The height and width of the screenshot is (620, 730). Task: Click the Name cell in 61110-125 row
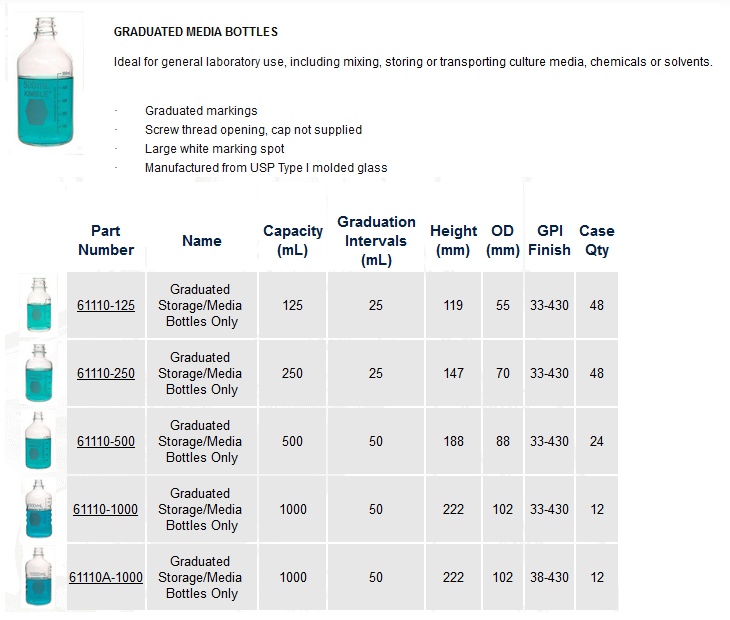pyautogui.click(x=202, y=305)
